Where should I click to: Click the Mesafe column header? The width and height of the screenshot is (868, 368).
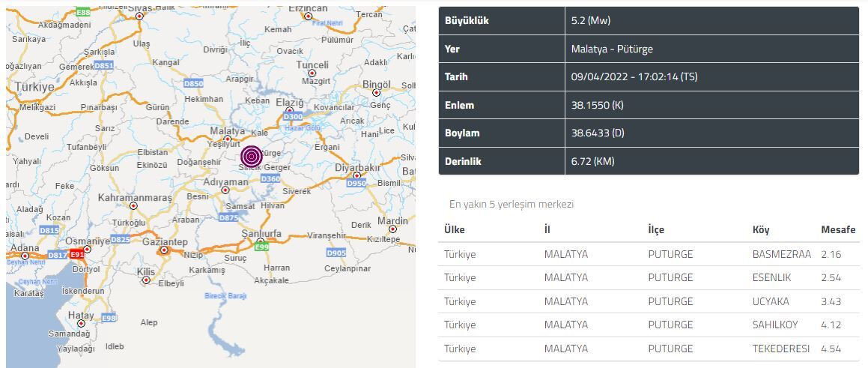coord(837,229)
